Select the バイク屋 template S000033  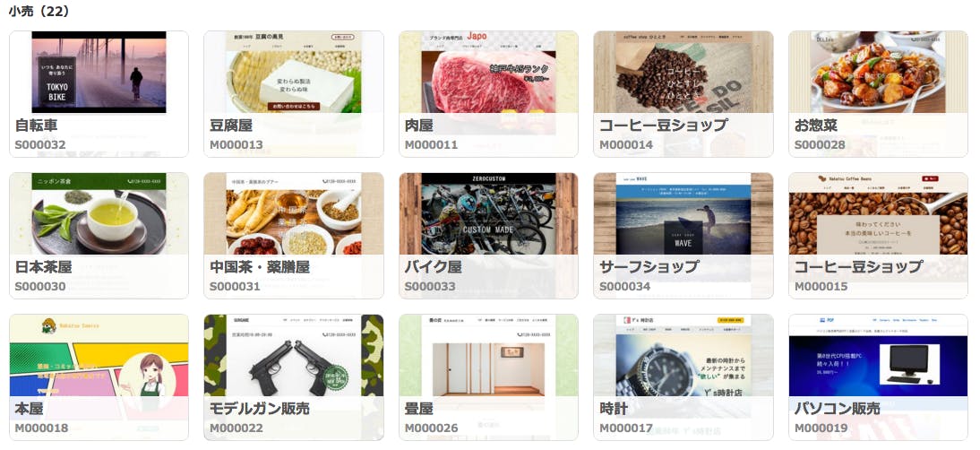(489, 236)
